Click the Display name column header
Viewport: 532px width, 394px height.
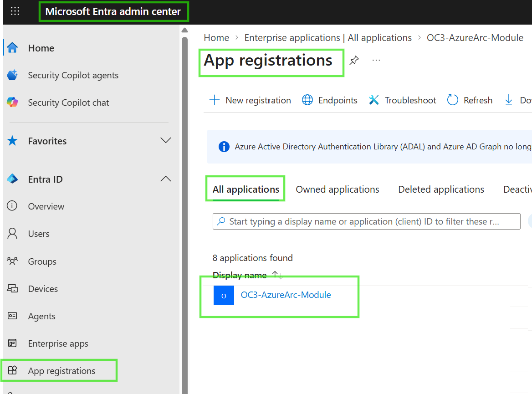coord(240,275)
